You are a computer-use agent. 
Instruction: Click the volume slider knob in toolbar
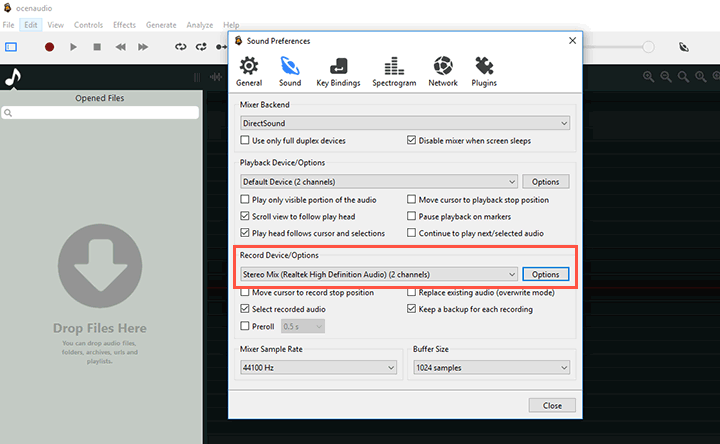click(x=648, y=47)
